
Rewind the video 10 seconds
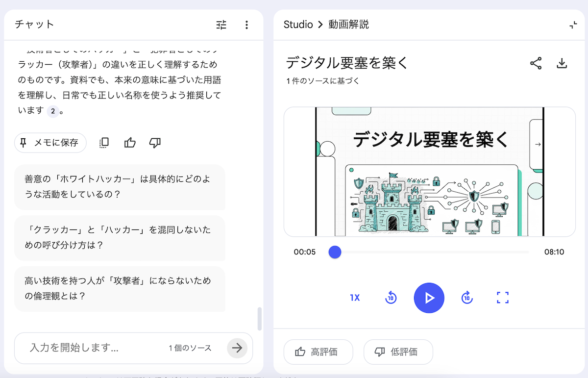pyautogui.click(x=391, y=298)
